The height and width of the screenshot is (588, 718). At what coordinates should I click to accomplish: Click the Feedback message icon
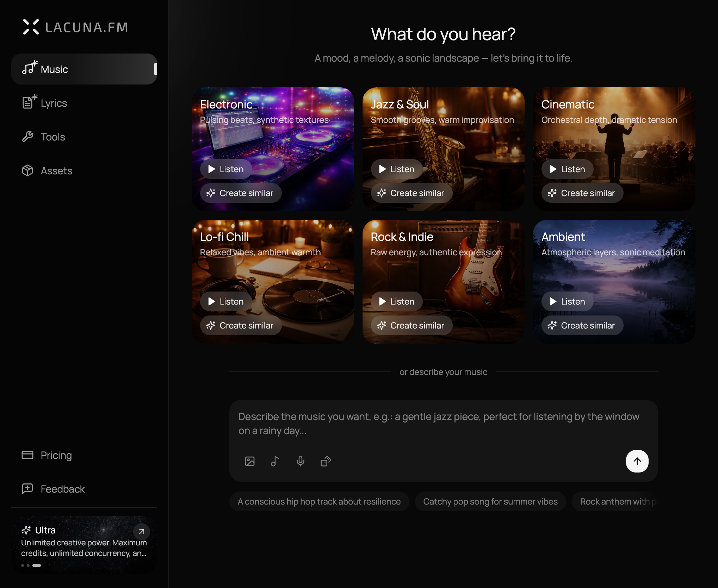tap(27, 489)
